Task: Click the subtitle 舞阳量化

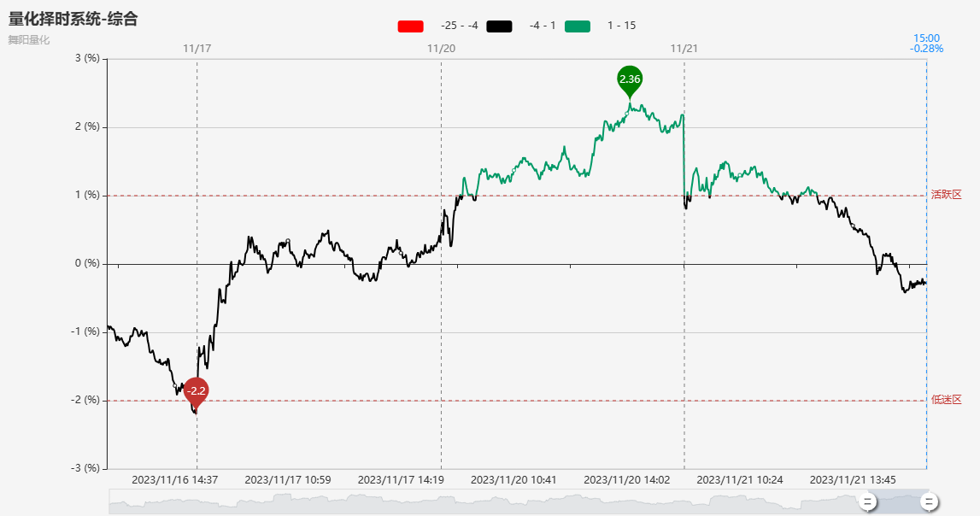Action: pyautogui.click(x=29, y=40)
